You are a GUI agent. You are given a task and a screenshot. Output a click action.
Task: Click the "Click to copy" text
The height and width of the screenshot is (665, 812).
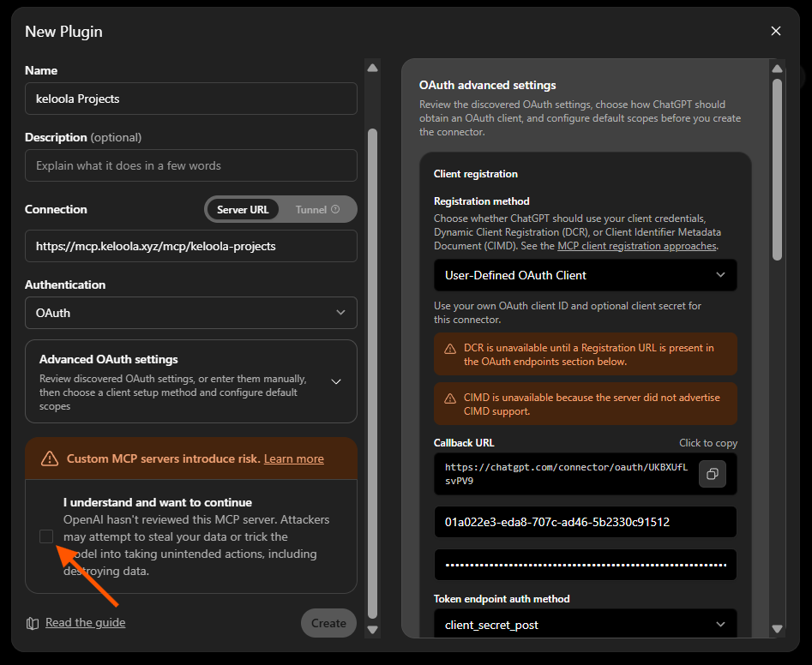coord(708,443)
